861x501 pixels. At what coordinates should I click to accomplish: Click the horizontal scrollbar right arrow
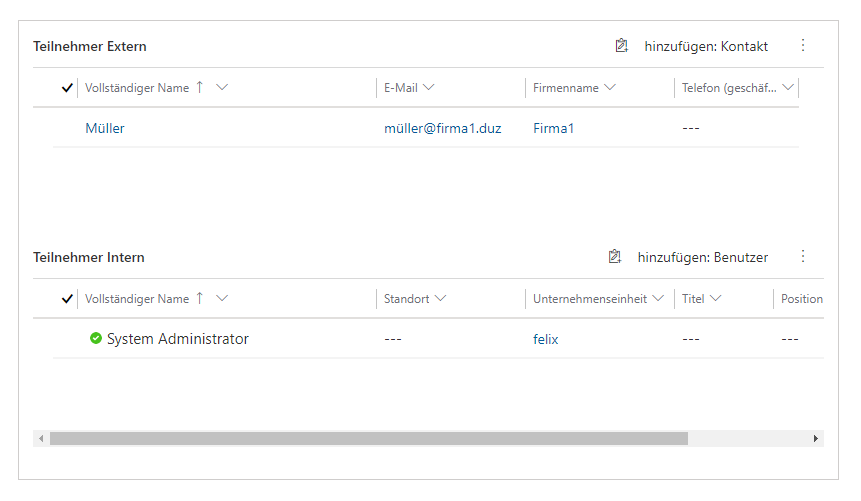coord(816,438)
